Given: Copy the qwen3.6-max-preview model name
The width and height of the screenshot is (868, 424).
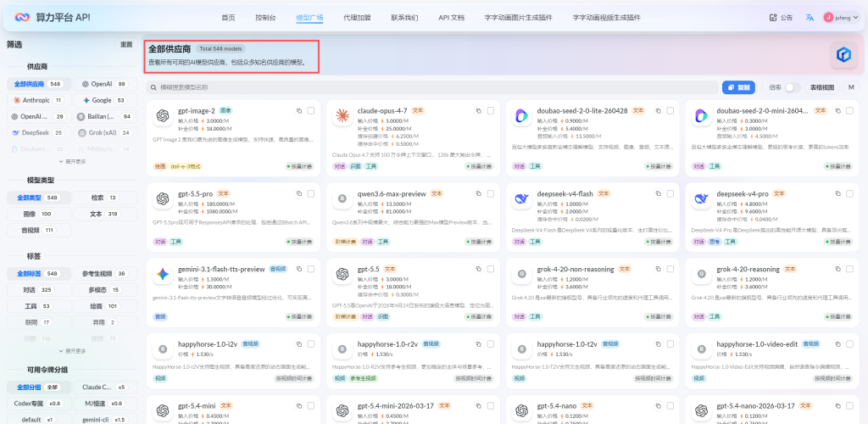Looking at the screenshot, I should pos(479,193).
